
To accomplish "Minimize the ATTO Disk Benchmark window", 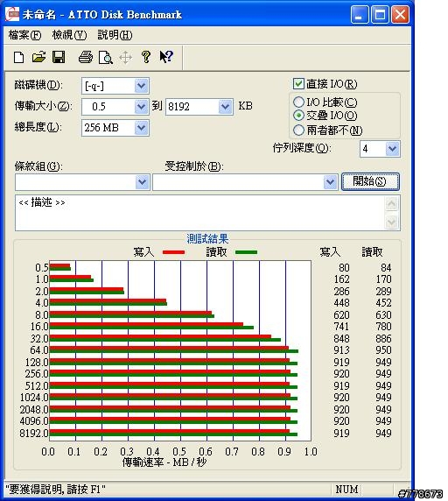I will 360,15.
